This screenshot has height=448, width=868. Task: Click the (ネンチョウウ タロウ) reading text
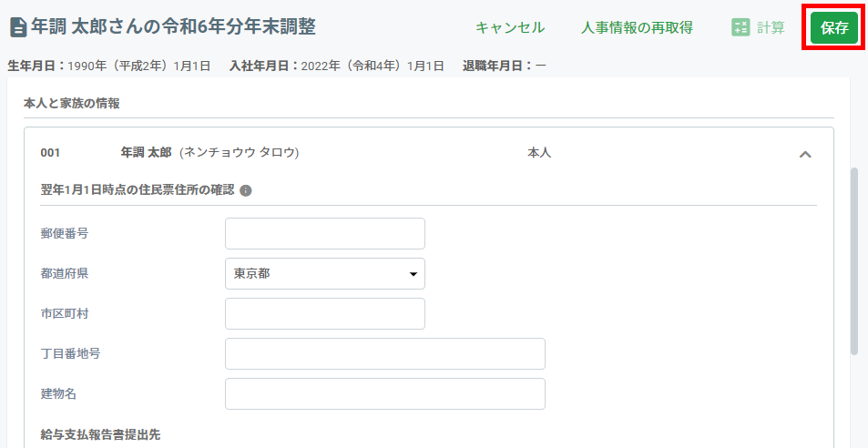click(240, 153)
